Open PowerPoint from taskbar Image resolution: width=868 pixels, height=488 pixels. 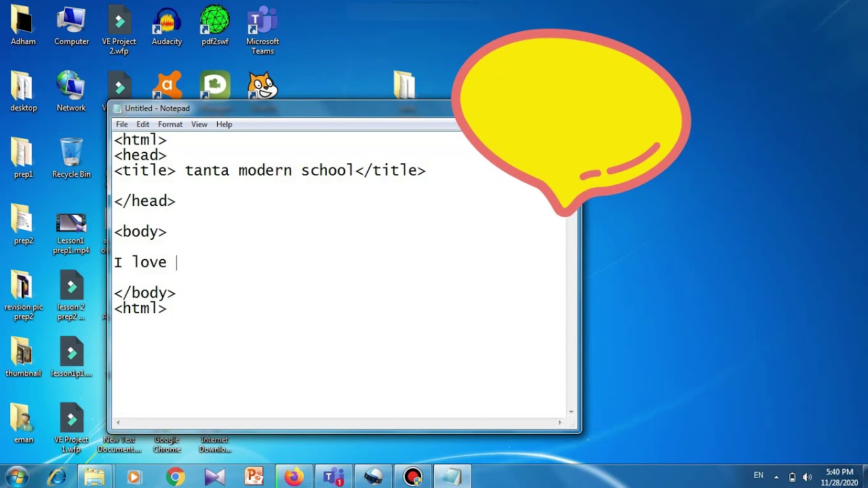click(254, 477)
